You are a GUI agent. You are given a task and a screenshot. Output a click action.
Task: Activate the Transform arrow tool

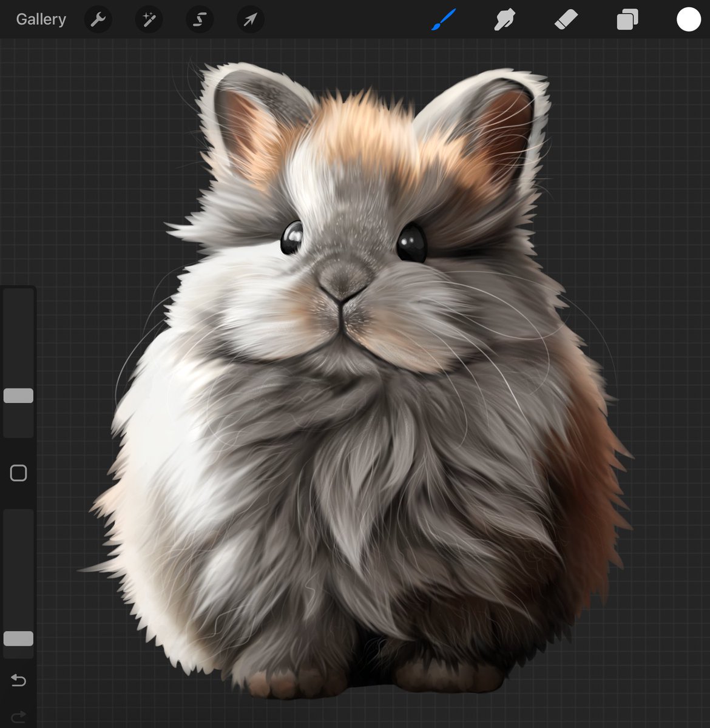[251, 20]
